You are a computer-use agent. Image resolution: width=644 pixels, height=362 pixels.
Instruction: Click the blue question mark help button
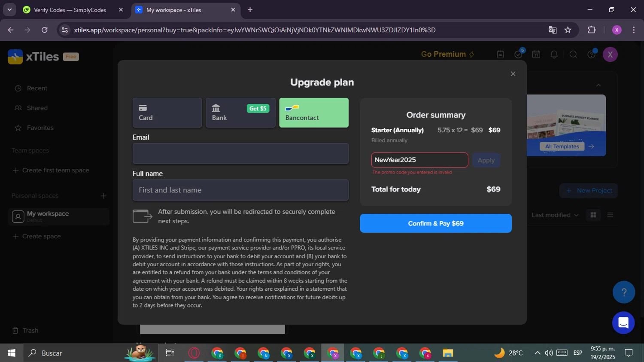coord(623,292)
